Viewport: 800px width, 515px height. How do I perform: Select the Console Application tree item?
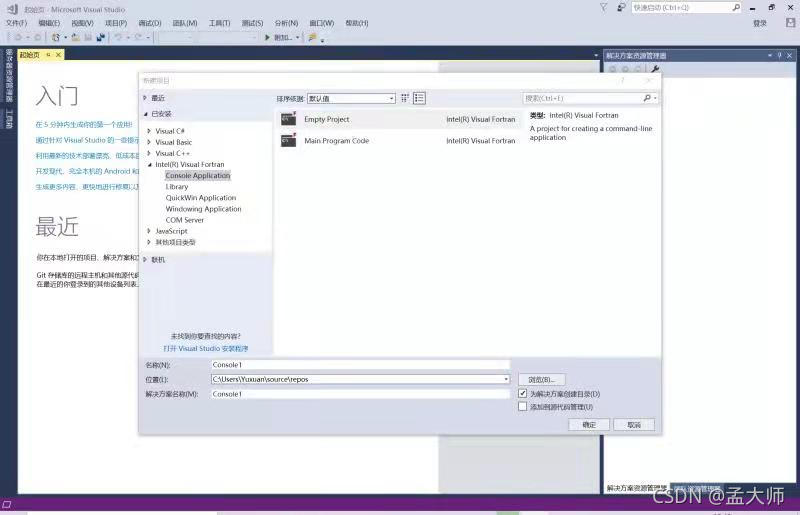point(198,175)
